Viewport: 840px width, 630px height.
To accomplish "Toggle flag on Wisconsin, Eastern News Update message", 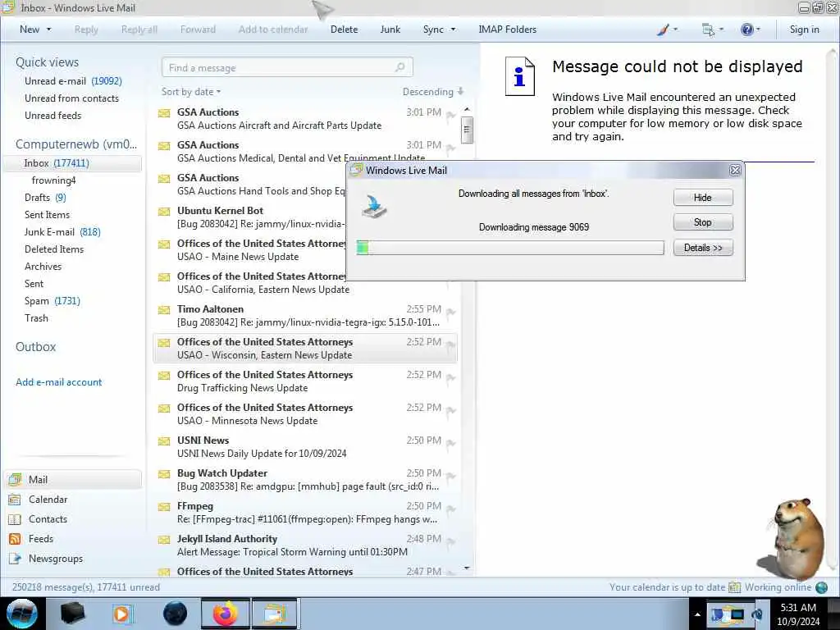I will [x=450, y=345].
